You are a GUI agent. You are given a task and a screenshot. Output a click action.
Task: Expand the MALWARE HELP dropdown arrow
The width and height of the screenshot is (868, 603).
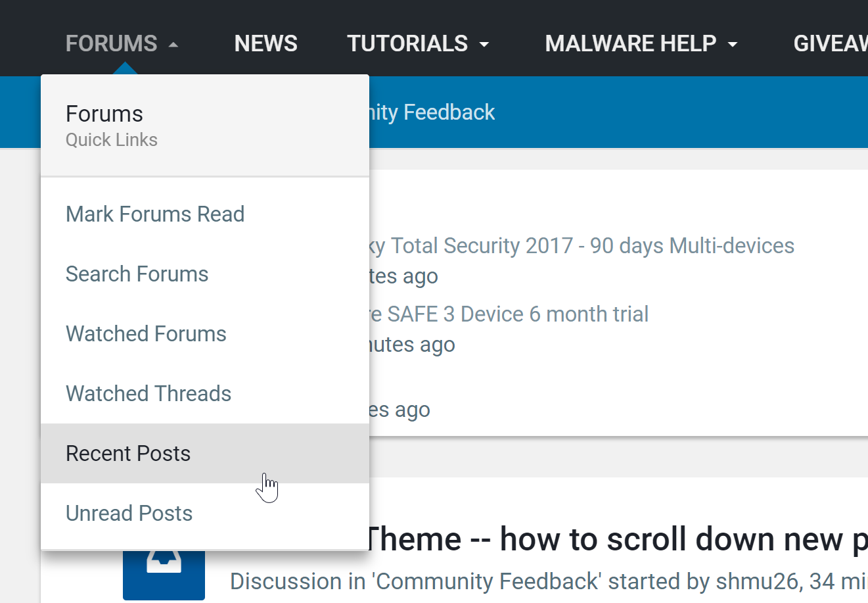coord(733,45)
